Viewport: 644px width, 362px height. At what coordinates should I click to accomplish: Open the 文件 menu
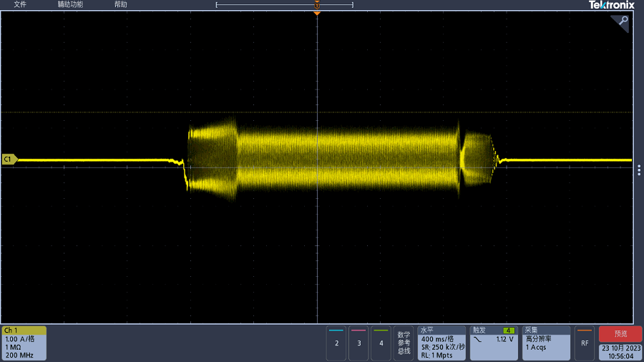20,4
